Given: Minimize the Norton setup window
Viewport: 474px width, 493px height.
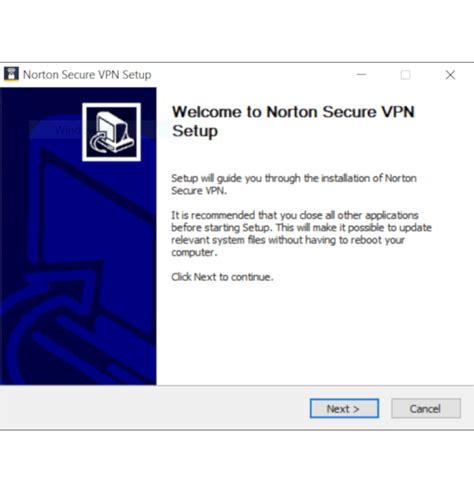Looking at the screenshot, I should (x=361, y=75).
